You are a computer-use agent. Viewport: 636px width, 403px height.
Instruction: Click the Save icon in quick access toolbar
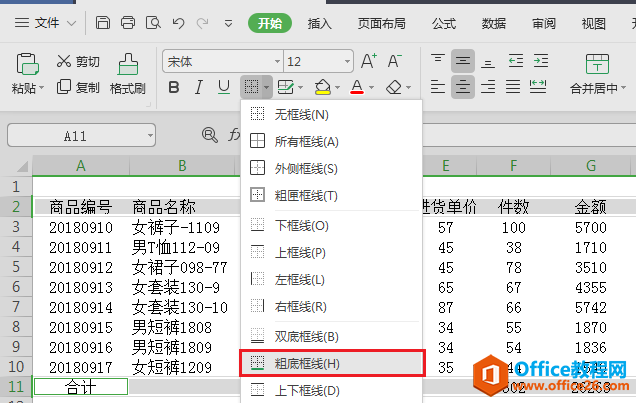coord(104,23)
